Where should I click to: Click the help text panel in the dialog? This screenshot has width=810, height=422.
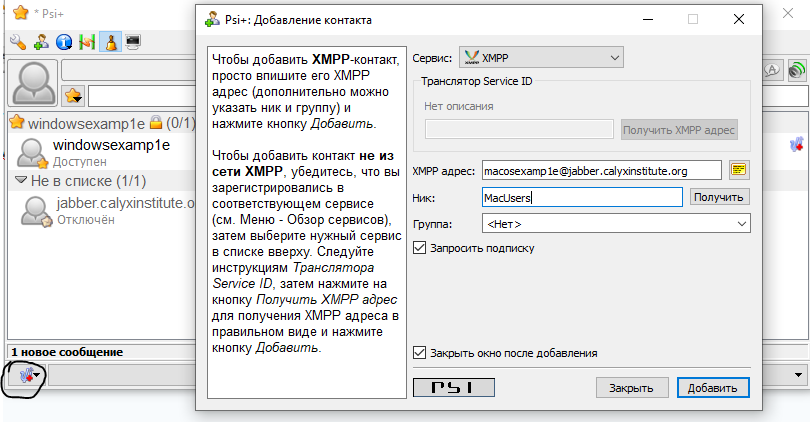point(307,223)
